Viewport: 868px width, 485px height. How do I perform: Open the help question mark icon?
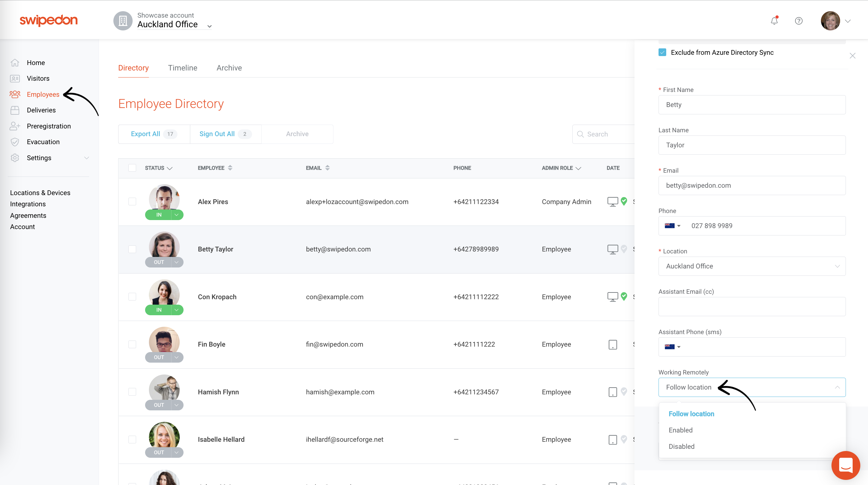[x=798, y=21]
